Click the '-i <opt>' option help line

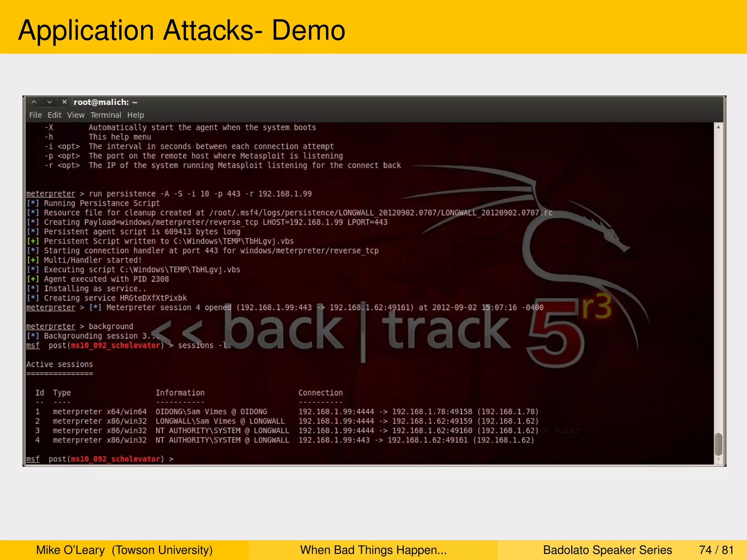click(189, 147)
